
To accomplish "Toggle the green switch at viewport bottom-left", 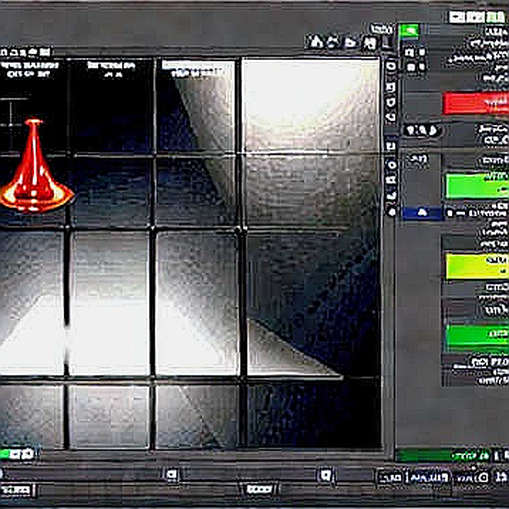I will 17,454.
